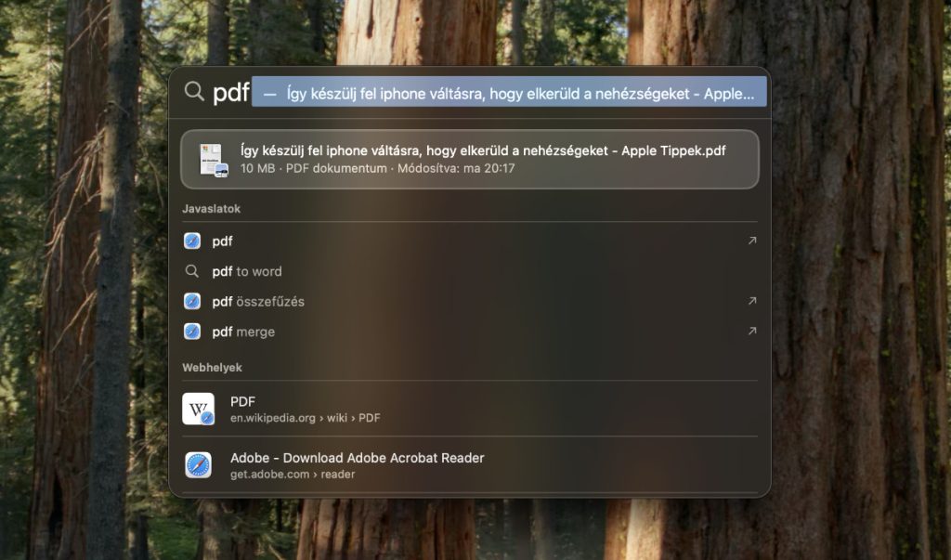The image size is (951, 560).
Task: Click the 'Webhelyek' section header
Action: coord(212,368)
